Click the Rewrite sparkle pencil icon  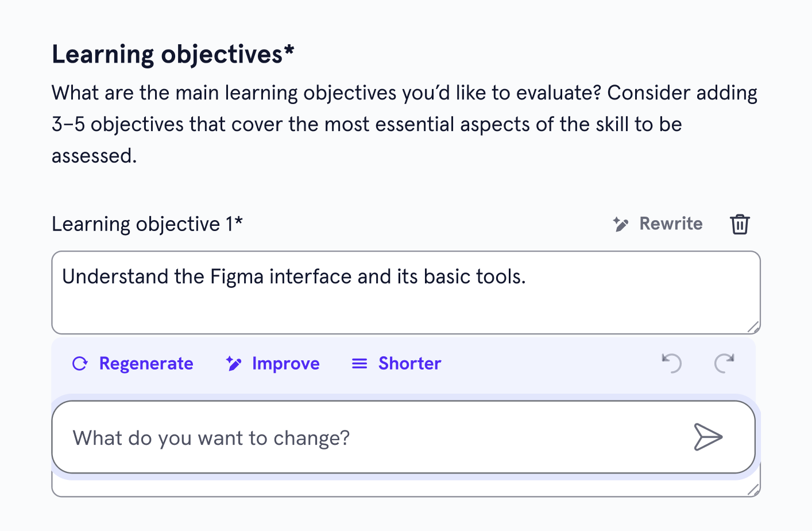[620, 224]
